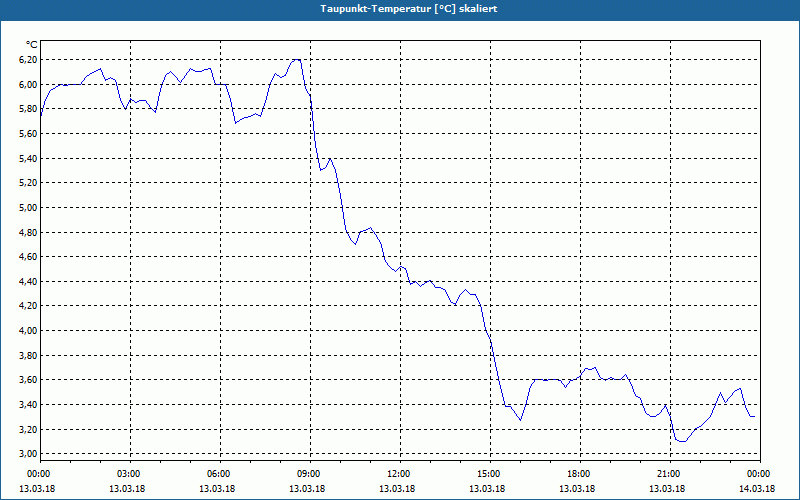
Task: Click the chart title 'Taupunkt-Temperatur [°C] skaliert'
Action: (409, 9)
